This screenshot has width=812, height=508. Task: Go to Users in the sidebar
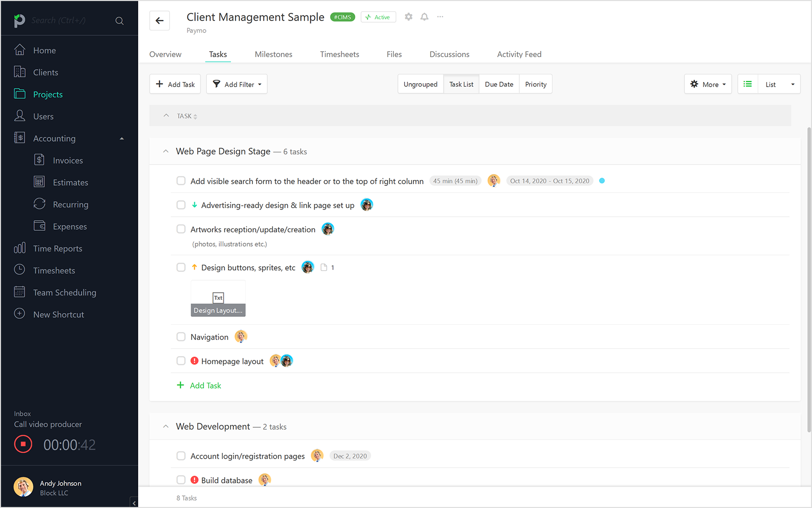coord(43,116)
